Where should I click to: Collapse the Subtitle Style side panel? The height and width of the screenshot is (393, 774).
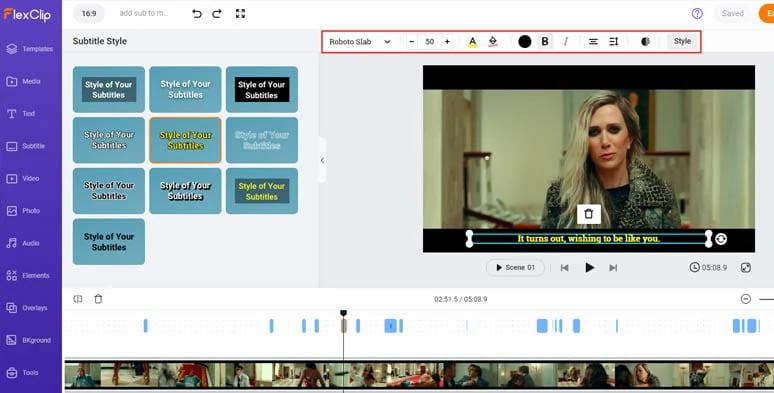point(322,160)
